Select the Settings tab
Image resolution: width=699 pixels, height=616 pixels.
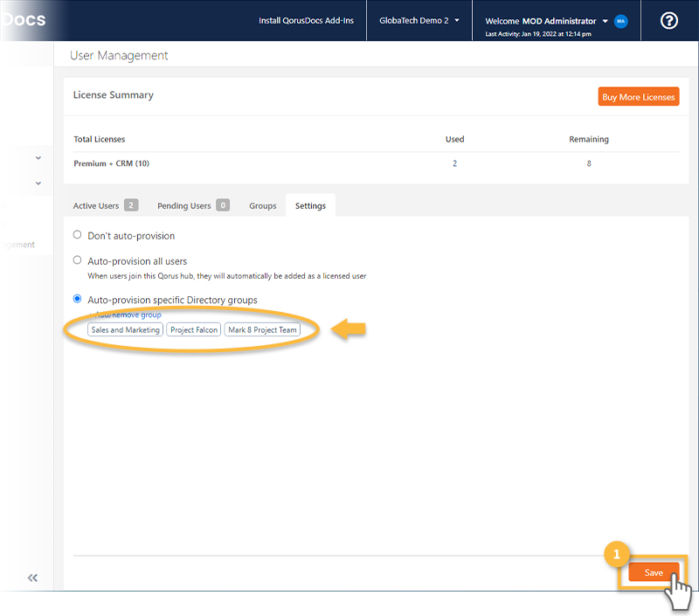point(310,206)
